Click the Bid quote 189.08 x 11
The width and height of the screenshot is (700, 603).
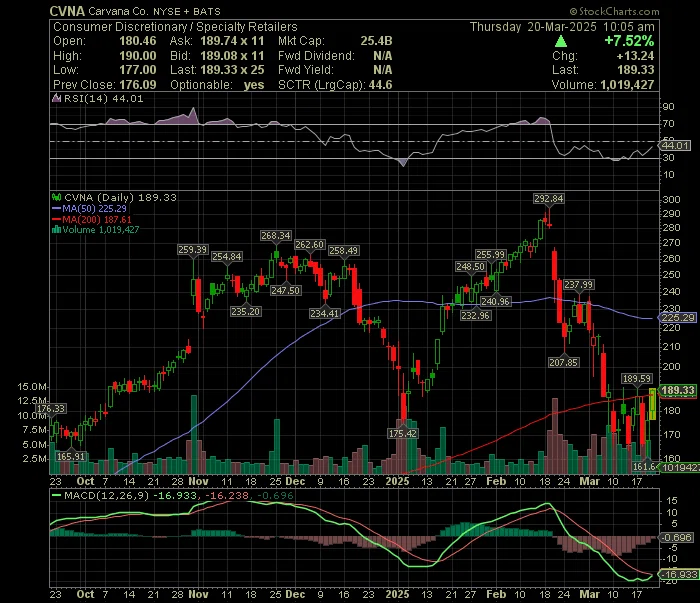coord(232,56)
